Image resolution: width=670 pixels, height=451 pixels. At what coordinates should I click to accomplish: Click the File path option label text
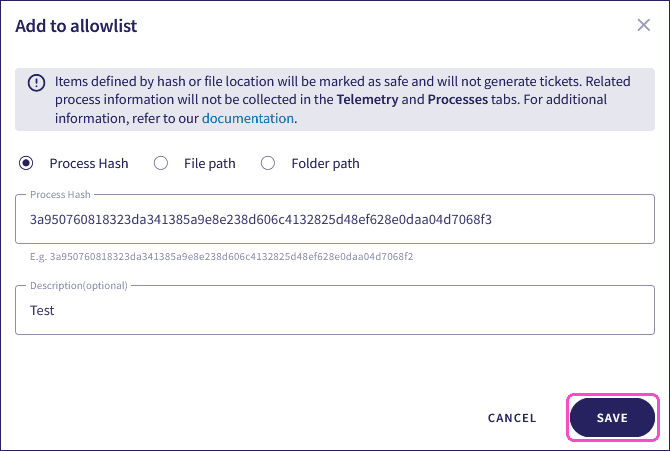click(x=209, y=163)
